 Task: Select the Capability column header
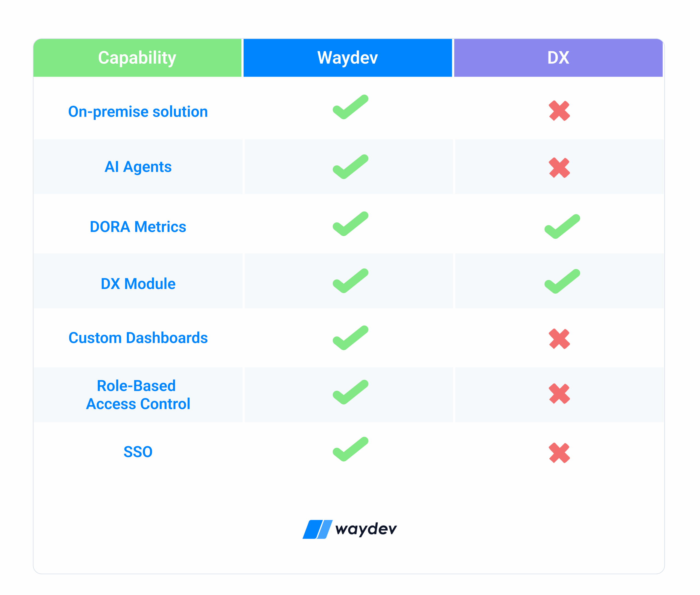coord(137,58)
